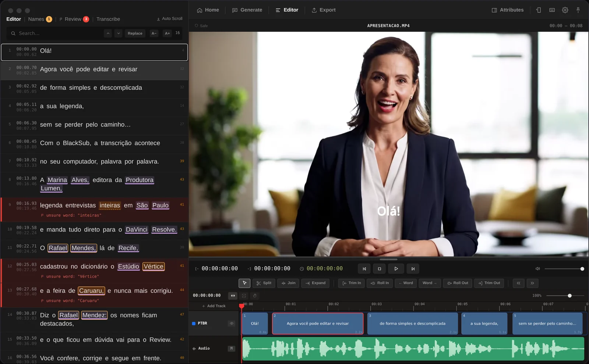Click Add Track in timeline
The height and width of the screenshot is (364, 589).
(x=214, y=306)
